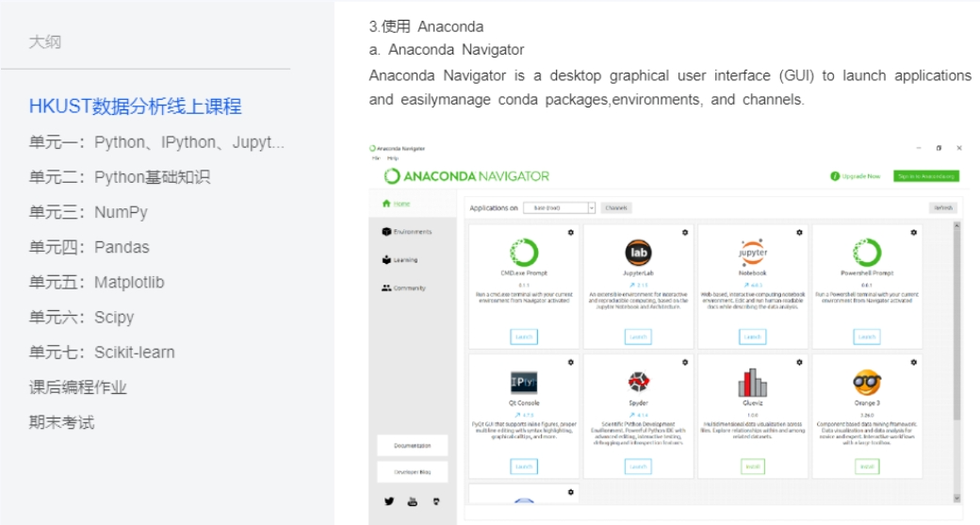Viewport: 980px width, 525px height.
Task: Open gear settings on Jupyter Notebook card
Action: (x=799, y=233)
